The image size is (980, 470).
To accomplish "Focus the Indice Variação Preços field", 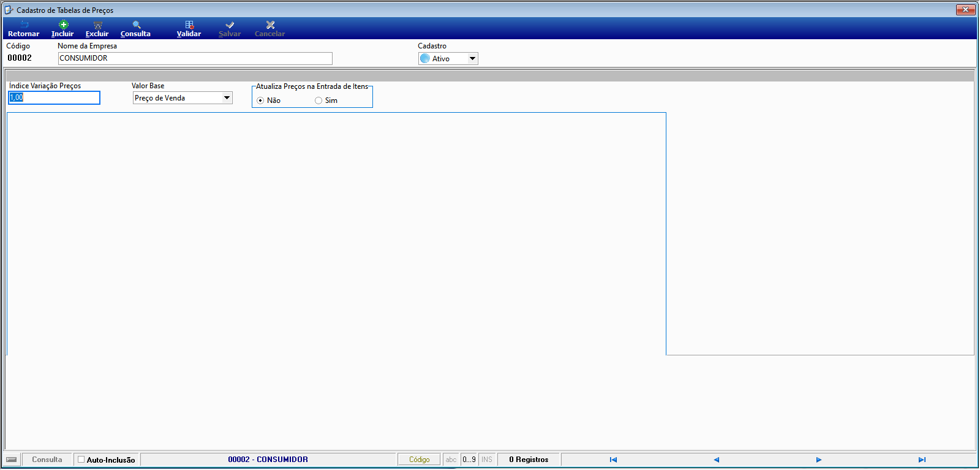I will [x=54, y=97].
